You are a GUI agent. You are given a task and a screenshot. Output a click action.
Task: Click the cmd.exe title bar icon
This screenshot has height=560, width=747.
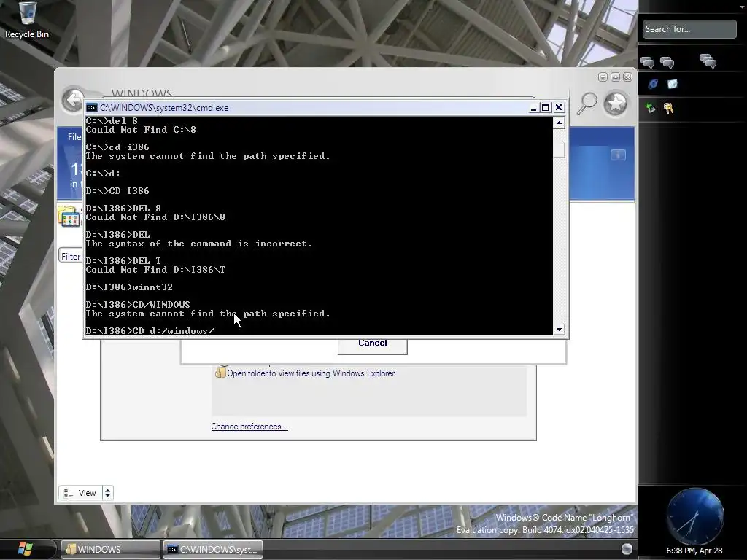91,108
